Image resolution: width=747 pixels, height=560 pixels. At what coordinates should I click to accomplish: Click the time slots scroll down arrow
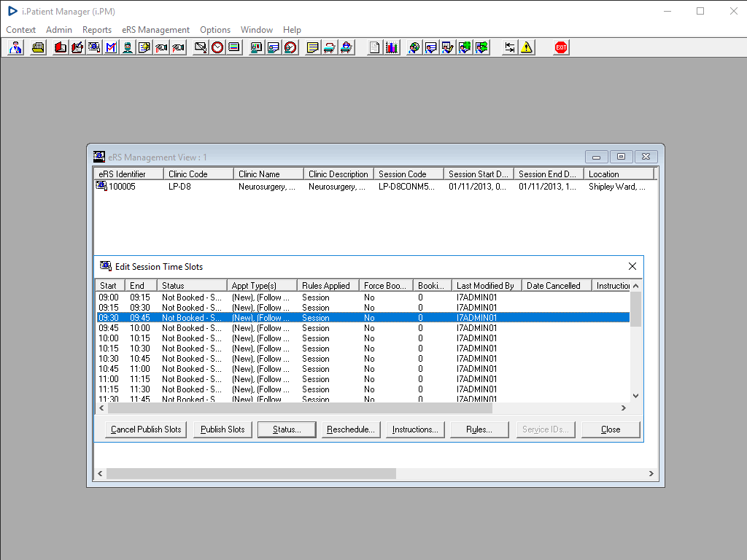tap(635, 396)
